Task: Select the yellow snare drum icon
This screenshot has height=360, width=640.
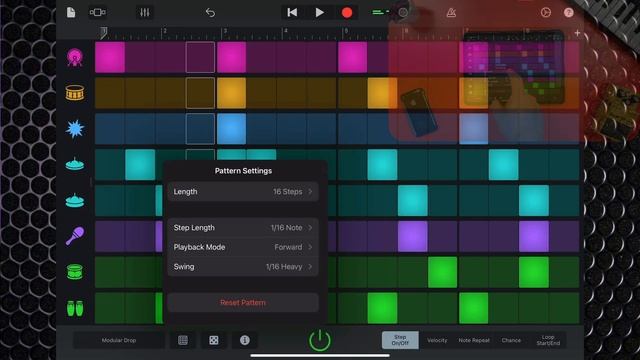Action: point(75,93)
